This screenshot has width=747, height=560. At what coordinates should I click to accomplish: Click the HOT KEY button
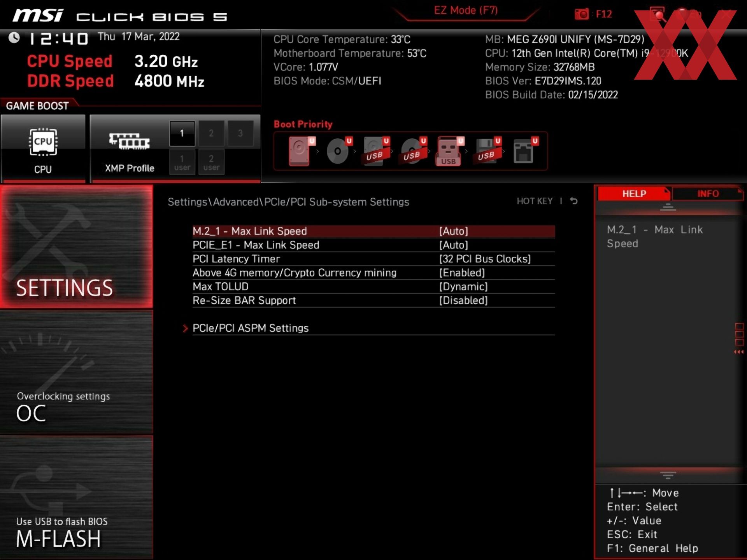[x=535, y=201]
